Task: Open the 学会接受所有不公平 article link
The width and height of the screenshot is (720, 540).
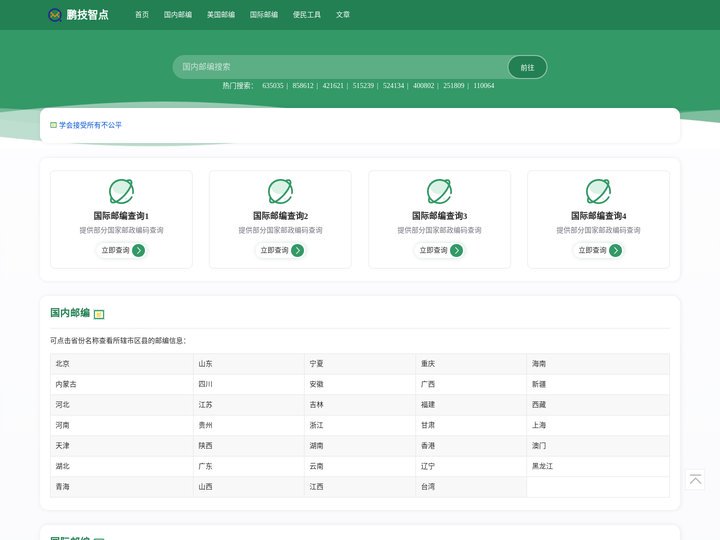Action: click(x=90, y=125)
